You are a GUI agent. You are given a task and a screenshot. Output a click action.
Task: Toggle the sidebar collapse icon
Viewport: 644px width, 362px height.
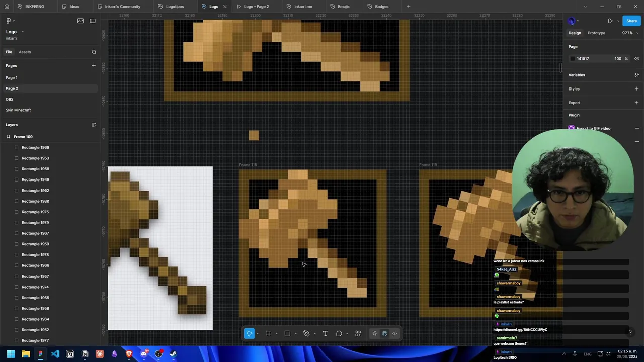point(93,21)
